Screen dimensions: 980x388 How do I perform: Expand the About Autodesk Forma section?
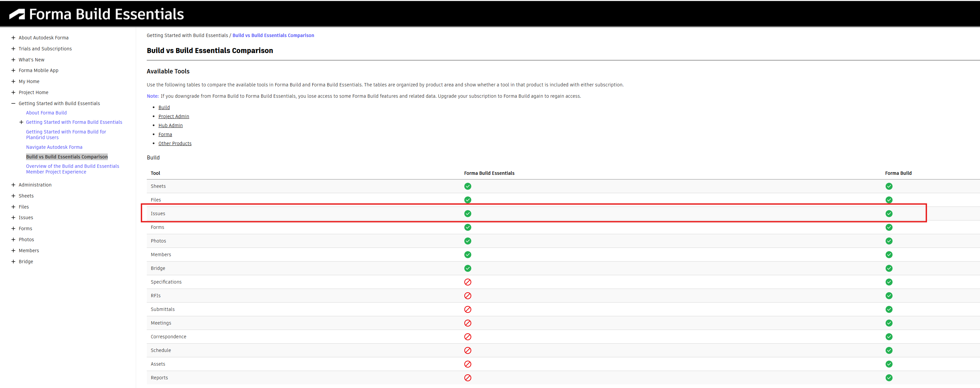click(x=13, y=38)
